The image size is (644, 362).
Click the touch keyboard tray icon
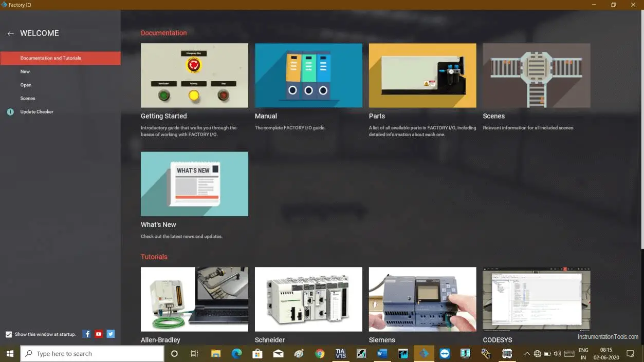[x=569, y=354]
